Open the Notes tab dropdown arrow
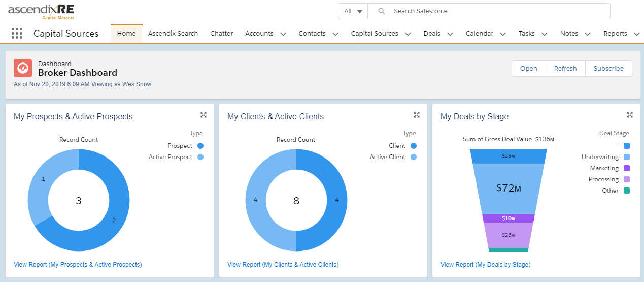Viewport: 644px width, 282px height. (x=588, y=34)
